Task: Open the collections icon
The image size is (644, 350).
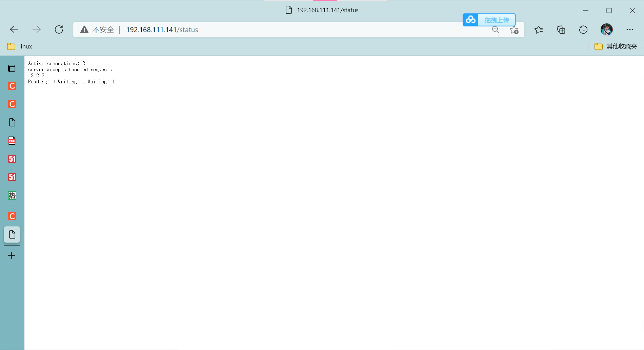Action: [561, 30]
